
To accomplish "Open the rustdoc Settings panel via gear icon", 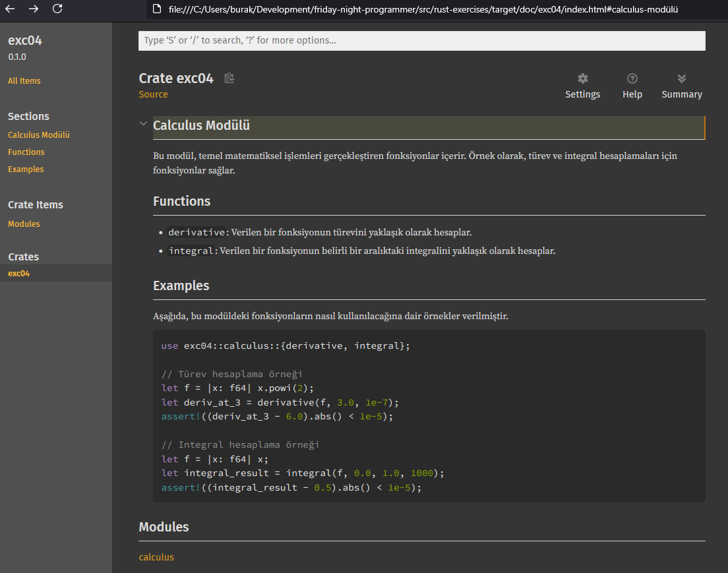I will pyautogui.click(x=582, y=77).
